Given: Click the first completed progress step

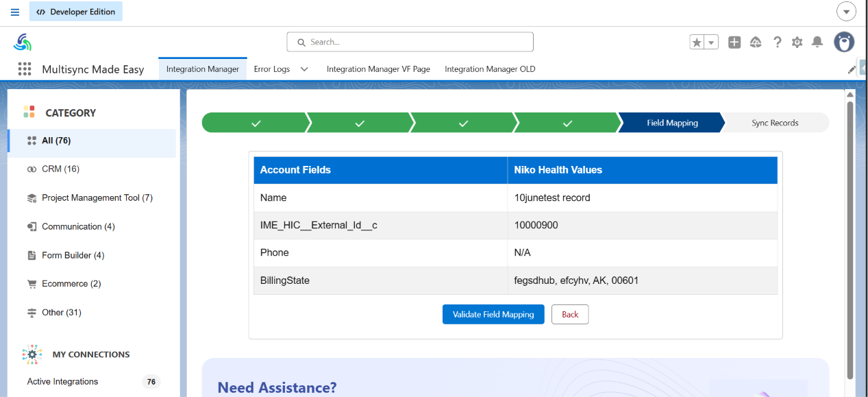Looking at the screenshot, I should click(256, 123).
